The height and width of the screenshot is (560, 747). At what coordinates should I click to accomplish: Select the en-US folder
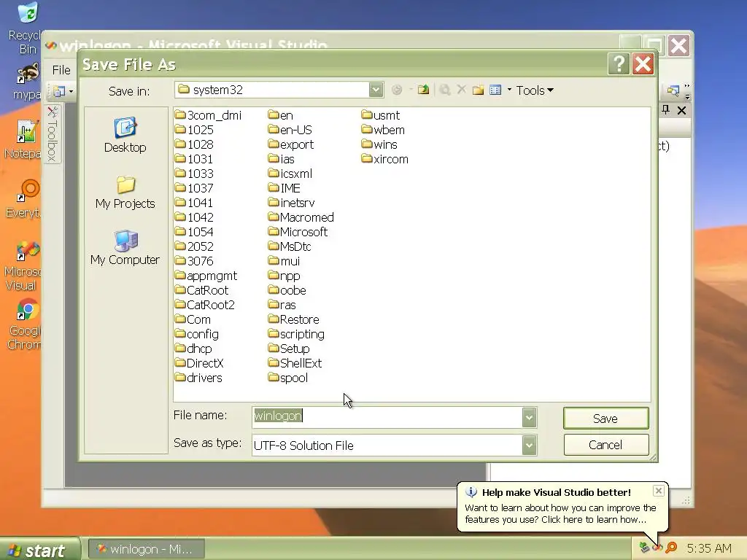coord(290,130)
